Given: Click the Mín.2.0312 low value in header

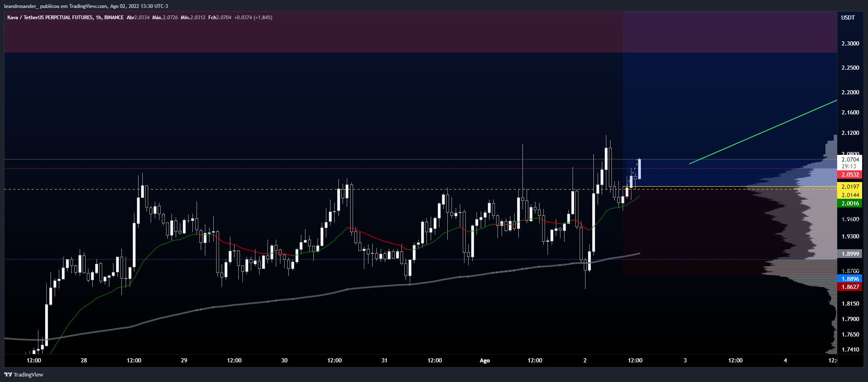Looking at the screenshot, I should pyautogui.click(x=193, y=18).
